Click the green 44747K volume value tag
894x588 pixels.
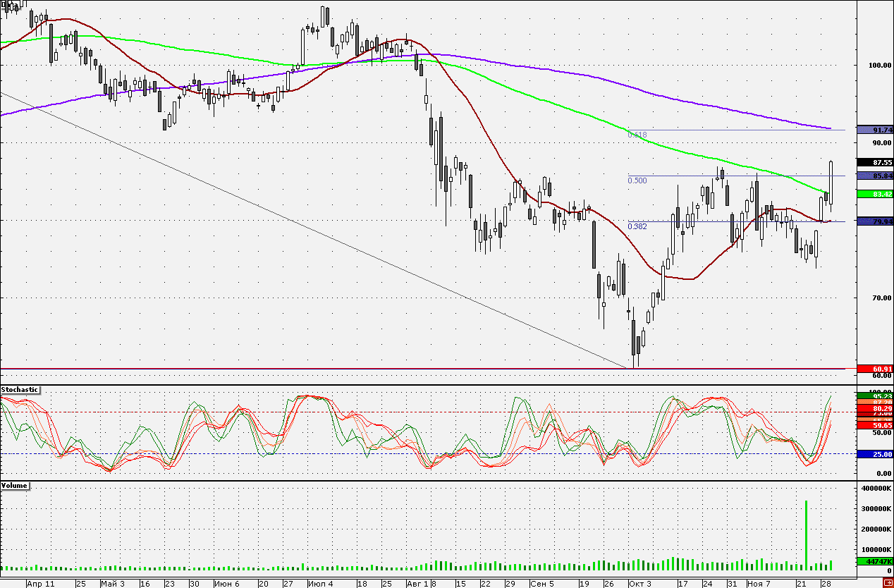tap(875, 562)
